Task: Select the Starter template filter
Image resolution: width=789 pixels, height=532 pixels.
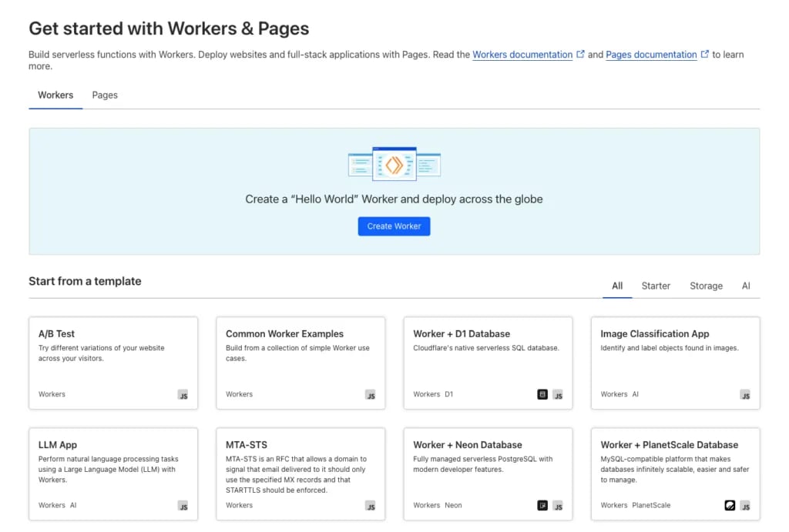Action: point(656,286)
